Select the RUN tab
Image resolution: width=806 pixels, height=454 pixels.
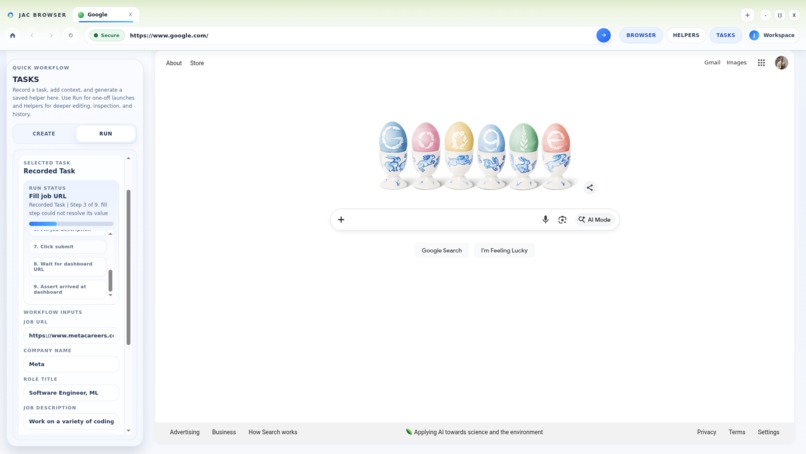pyautogui.click(x=105, y=134)
